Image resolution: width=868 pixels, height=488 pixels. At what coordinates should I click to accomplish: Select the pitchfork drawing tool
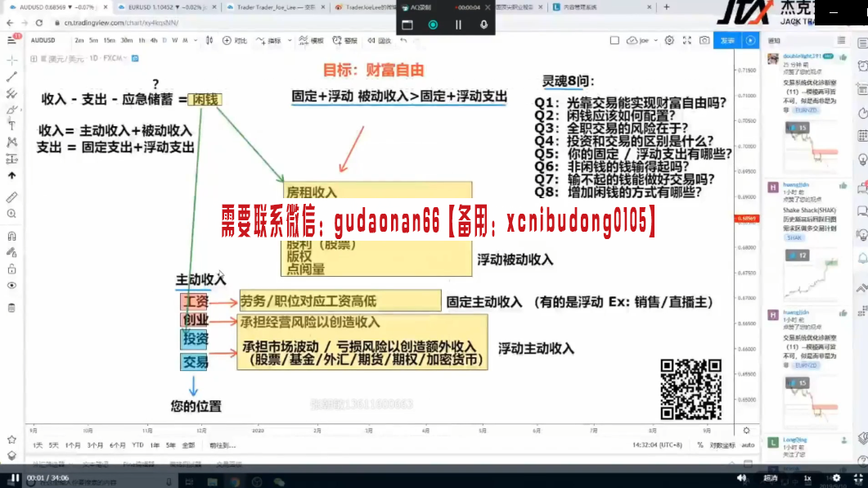[12, 93]
